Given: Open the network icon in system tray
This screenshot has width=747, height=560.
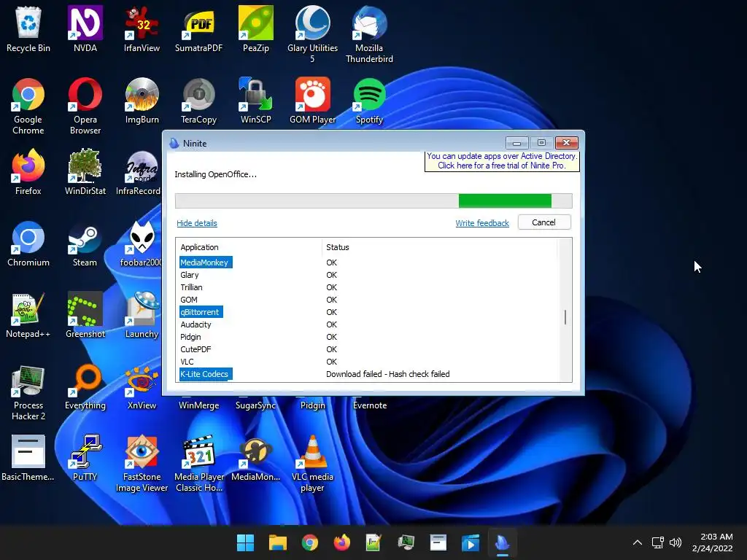Looking at the screenshot, I should click(x=657, y=542).
